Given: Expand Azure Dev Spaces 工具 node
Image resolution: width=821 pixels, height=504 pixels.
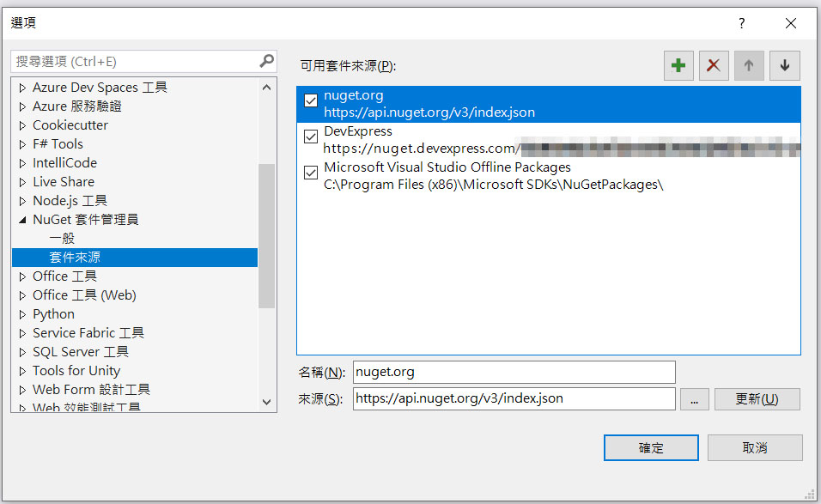Looking at the screenshot, I should [x=22, y=88].
